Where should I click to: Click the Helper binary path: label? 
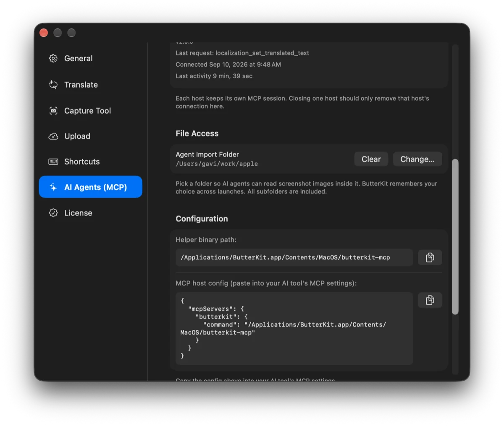coord(206,240)
